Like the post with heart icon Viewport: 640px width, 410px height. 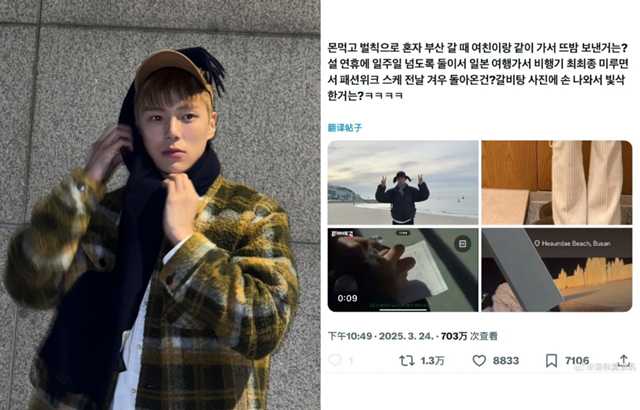coord(479,361)
